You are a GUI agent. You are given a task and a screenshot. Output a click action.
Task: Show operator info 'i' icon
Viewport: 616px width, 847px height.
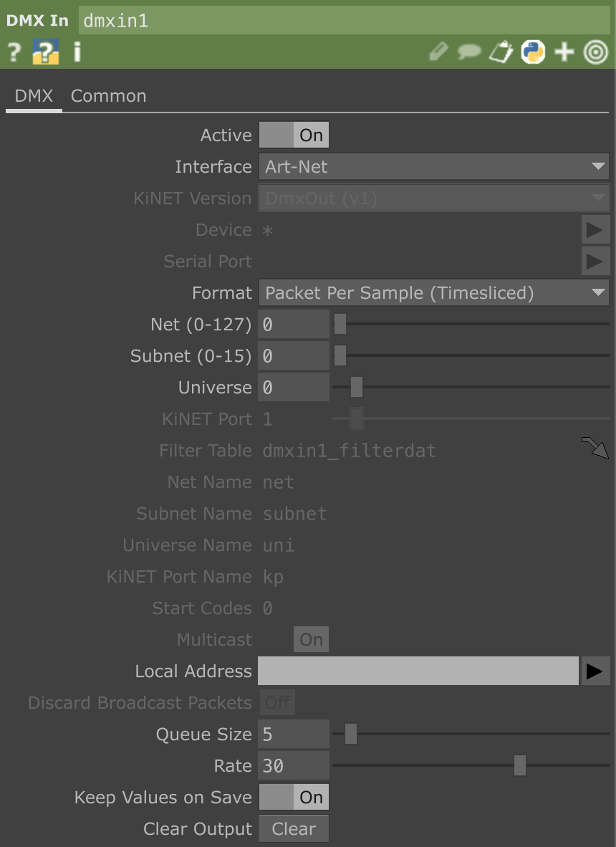coord(77,52)
